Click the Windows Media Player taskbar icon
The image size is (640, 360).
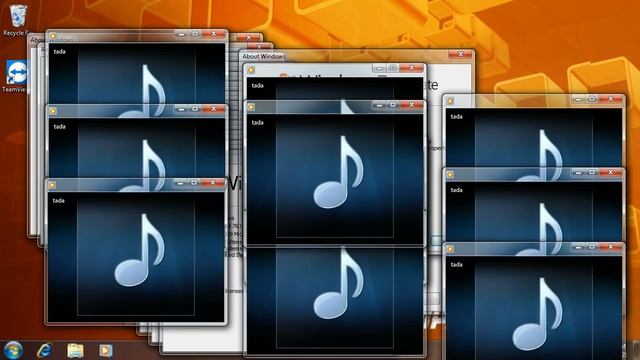click(x=106, y=351)
